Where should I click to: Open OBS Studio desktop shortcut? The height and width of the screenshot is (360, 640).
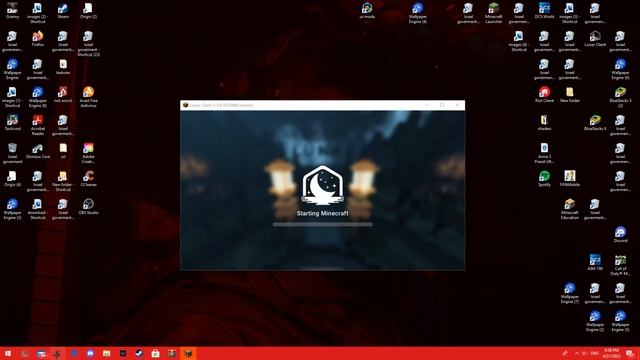(x=88, y=207)
